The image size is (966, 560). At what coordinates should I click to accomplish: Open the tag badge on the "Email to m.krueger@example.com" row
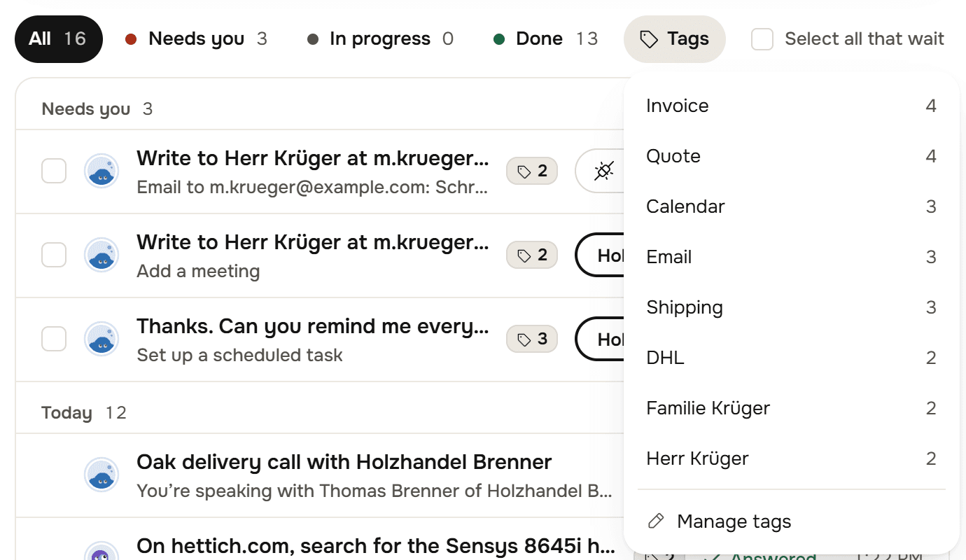532,171
